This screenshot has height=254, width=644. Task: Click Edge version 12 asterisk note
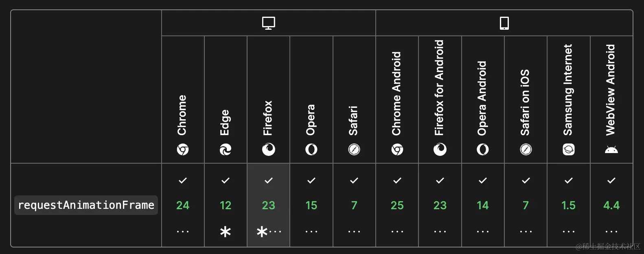tap(226, 232)
